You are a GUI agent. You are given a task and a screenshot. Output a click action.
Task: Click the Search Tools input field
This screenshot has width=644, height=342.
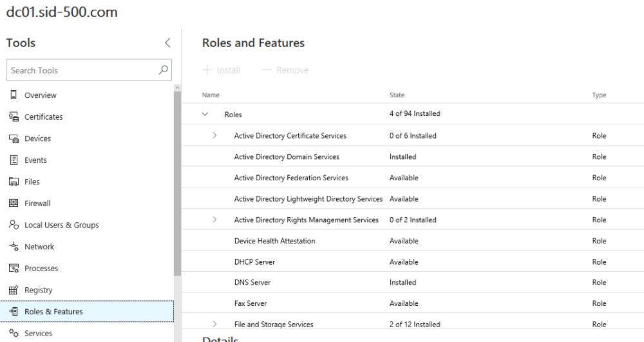tap(80, 70)
